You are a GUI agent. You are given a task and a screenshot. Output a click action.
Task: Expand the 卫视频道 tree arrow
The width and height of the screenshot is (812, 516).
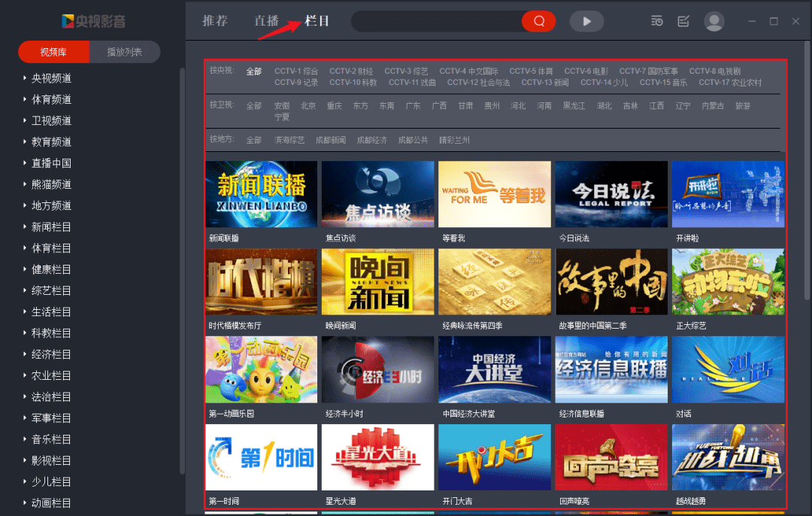click(24, 120)
